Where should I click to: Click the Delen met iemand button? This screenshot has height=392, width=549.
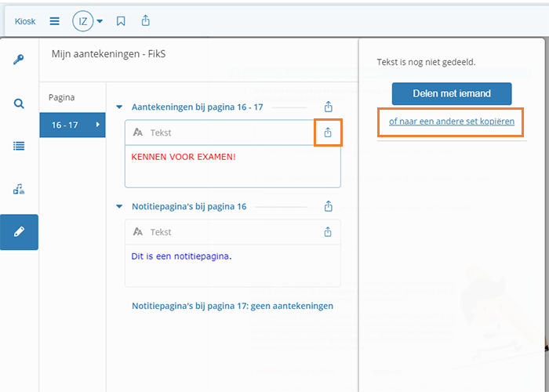pos(452,93)
